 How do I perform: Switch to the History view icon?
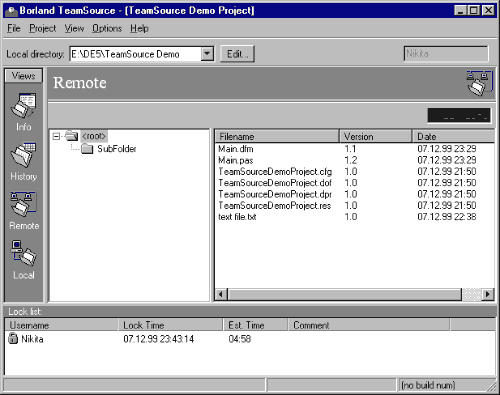tap(23, 155)
